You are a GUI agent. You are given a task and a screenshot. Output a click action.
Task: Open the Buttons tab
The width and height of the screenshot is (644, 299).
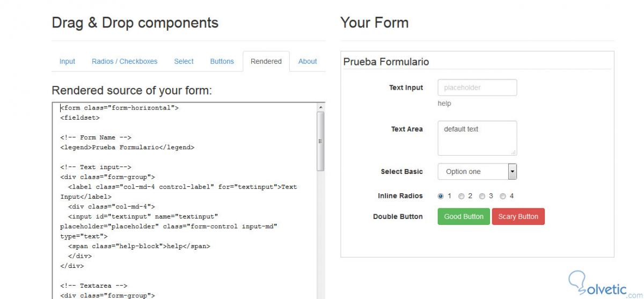coord(222,62)
